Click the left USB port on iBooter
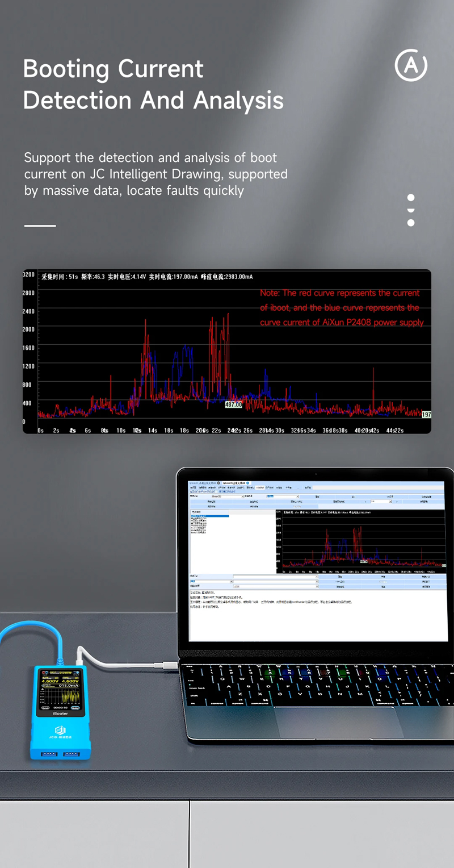Viewport: 454px width, 868px height. click(49, 754)
